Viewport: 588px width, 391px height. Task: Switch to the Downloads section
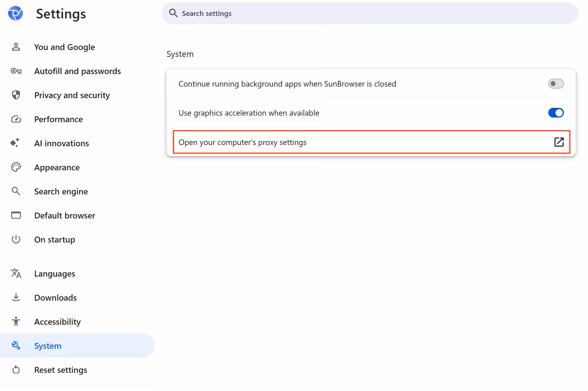(55, 298)
